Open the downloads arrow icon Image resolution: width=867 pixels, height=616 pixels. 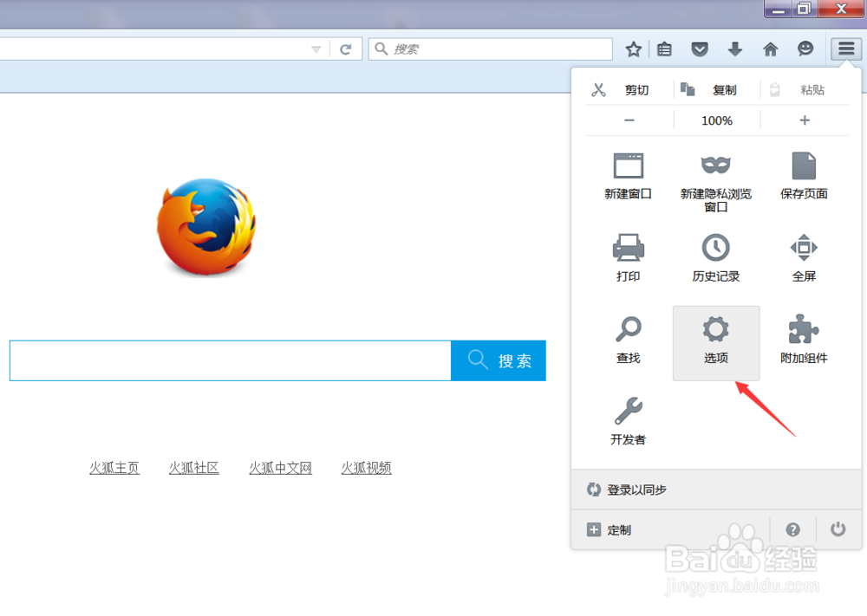tap(735, 49)
